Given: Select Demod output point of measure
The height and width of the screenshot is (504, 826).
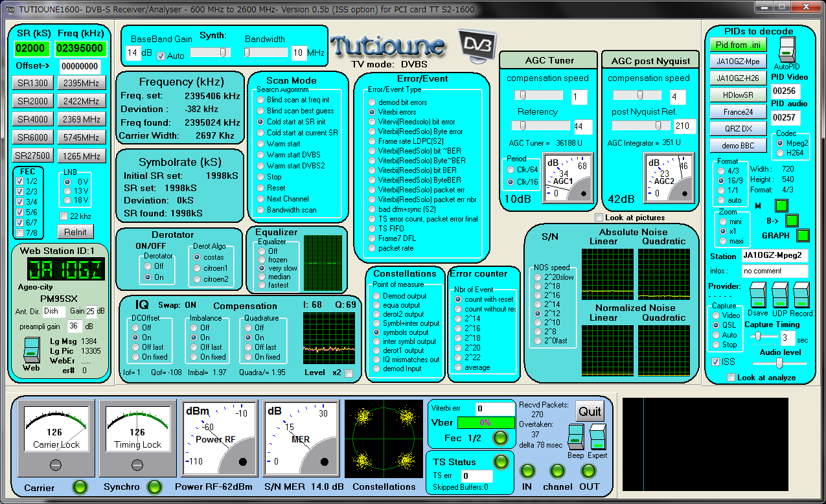Looking at the screenshot, I should pos(376,296).
